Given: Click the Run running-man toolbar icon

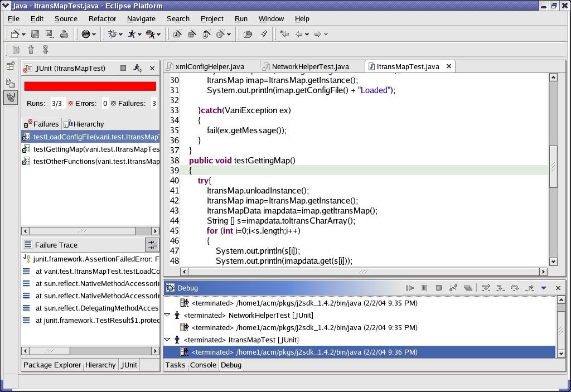Looking at the screenshot, I should 132,34.
